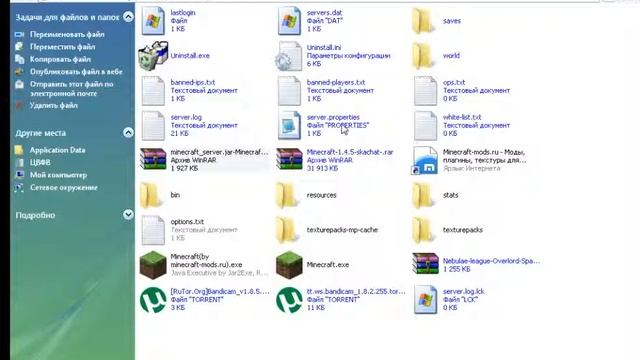This screenshot has height=360, width=640.
Task: Click the 'server.properties' file name
Action: (x=333, y=117)
